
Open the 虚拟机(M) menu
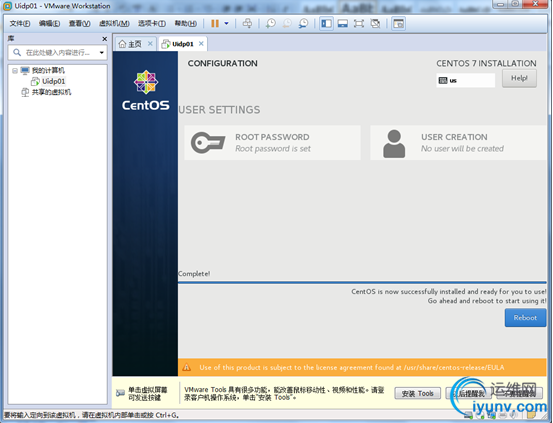point(114,23)
